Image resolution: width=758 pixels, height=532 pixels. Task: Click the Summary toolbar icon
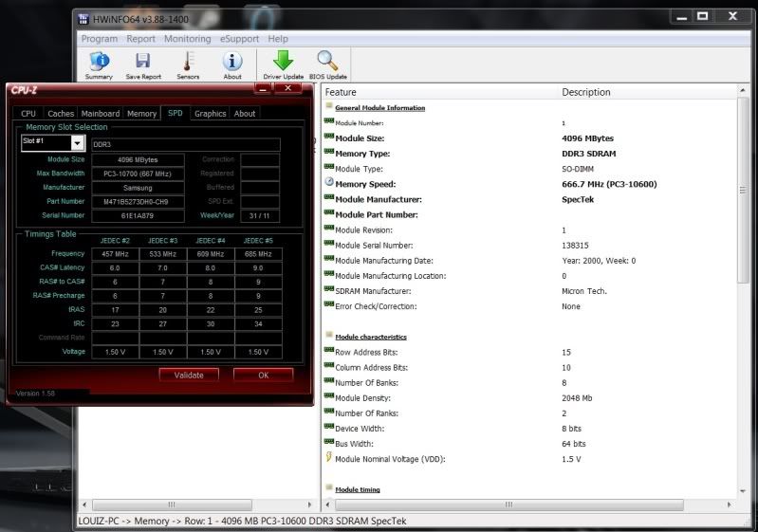click(x=99, y=63)
